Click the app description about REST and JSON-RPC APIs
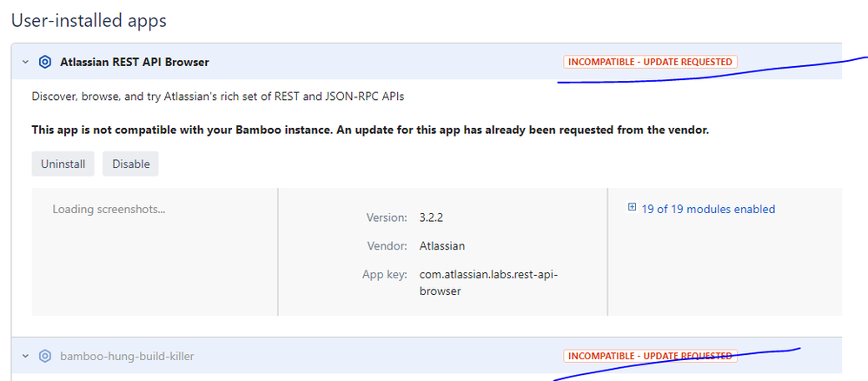This screenshot has width=868, height=381. 218,97
